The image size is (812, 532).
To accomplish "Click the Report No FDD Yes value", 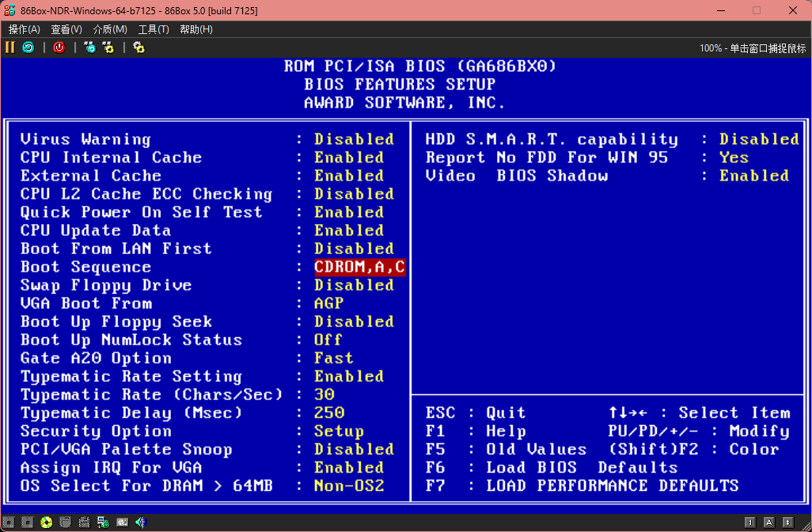I will click(734, 158).
